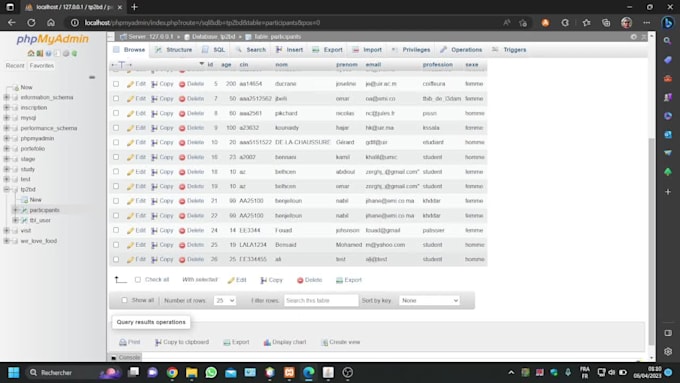Tick the Show all checkbox
Viewport: 680px width, 383px height.
pos(124,300)
